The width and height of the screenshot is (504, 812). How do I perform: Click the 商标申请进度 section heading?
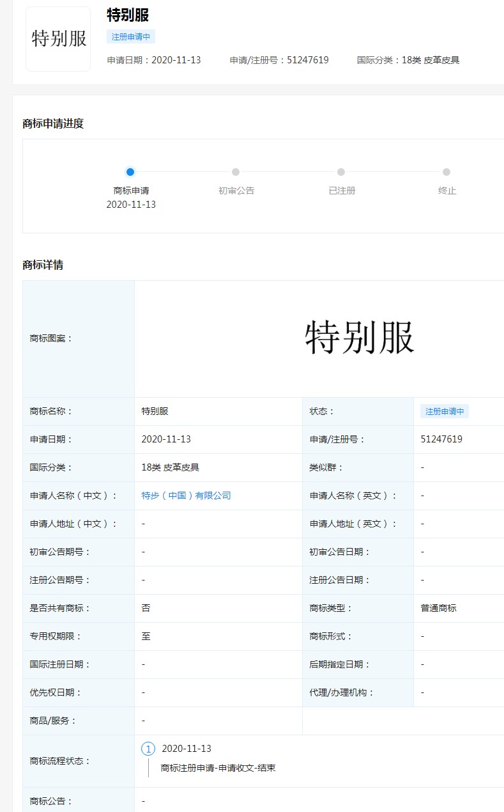53,123
